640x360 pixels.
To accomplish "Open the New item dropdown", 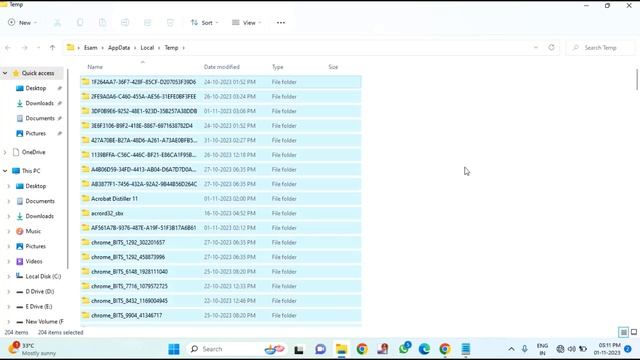I will (22, 23).
